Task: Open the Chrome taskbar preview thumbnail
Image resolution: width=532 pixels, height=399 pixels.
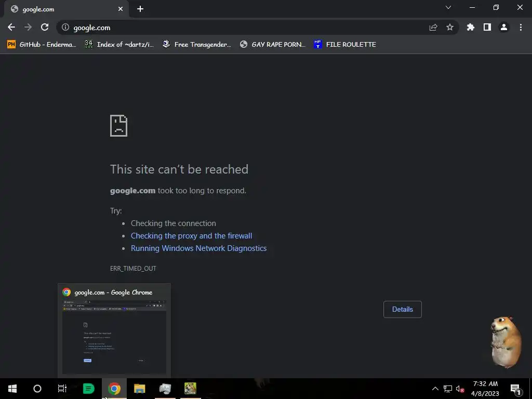Action: point(114,337)
